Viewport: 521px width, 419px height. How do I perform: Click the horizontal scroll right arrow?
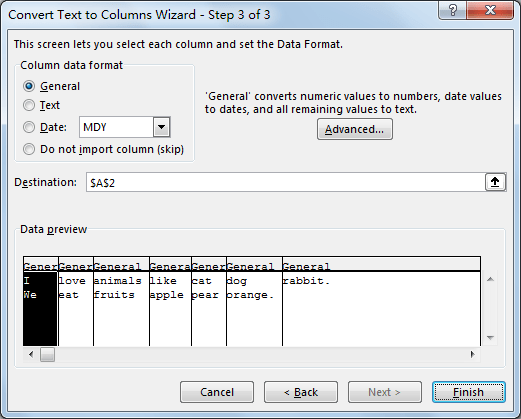(472, 354)
